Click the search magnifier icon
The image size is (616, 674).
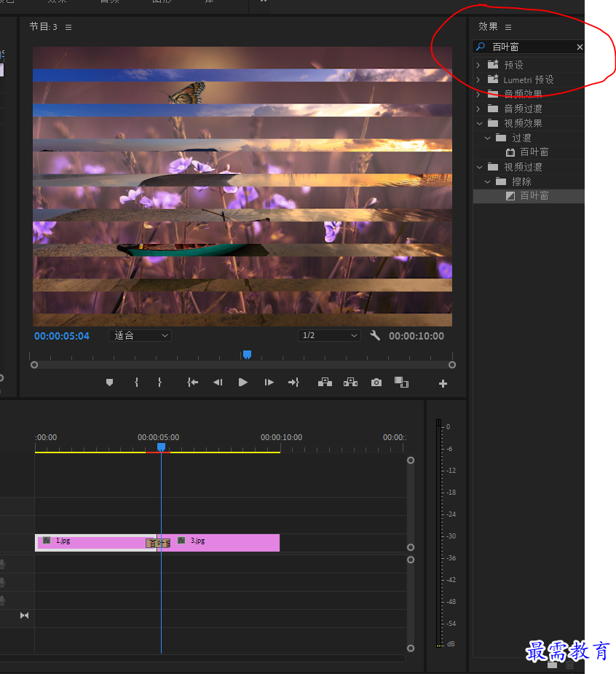tap(481, 46)
